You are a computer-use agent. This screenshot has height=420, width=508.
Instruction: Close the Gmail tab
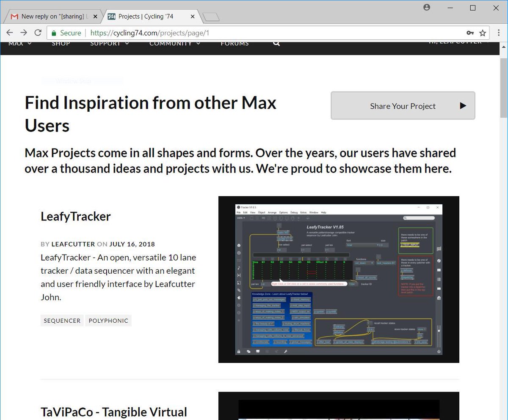(95, 16)
